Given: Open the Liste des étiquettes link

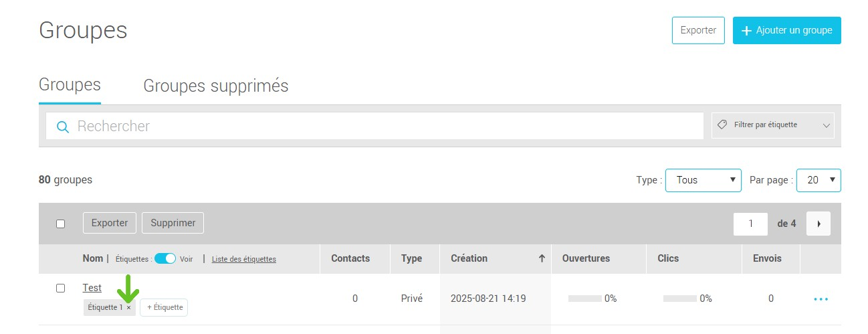Looking at the screenshot, I should point(243,259).
